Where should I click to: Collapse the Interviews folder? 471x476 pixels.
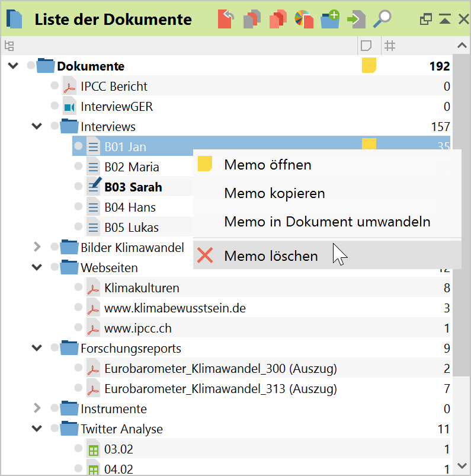pos(37,126)
